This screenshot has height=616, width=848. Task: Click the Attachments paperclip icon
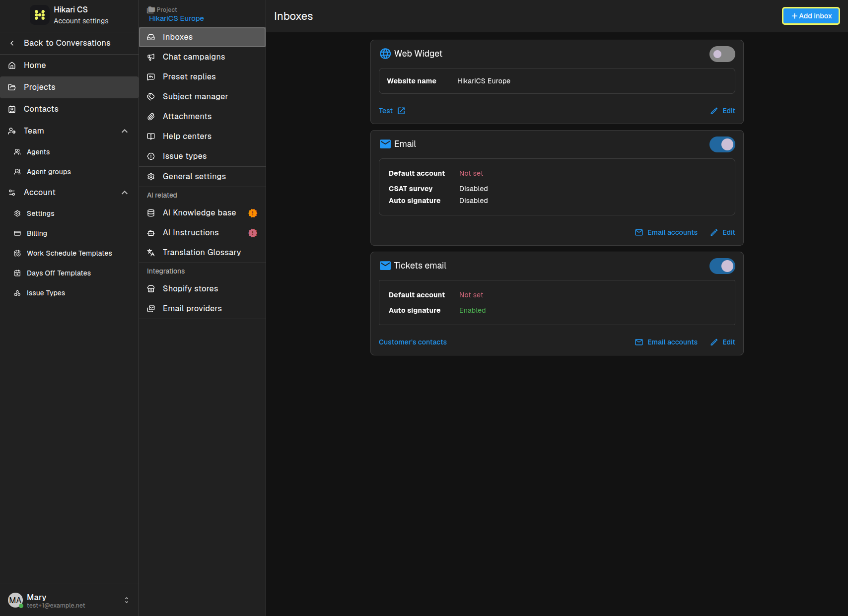(x=151, y=117)
